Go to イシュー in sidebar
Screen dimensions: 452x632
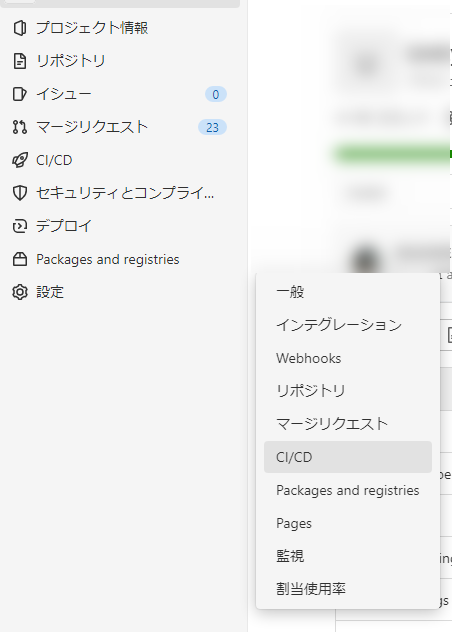pyautogui.click(x=64, y=94)
